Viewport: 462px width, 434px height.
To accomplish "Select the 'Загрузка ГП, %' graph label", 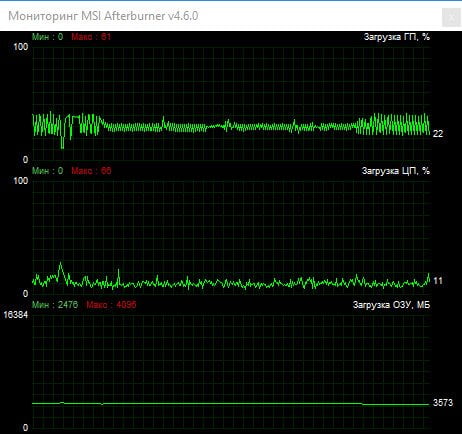I will pos(397,37).
